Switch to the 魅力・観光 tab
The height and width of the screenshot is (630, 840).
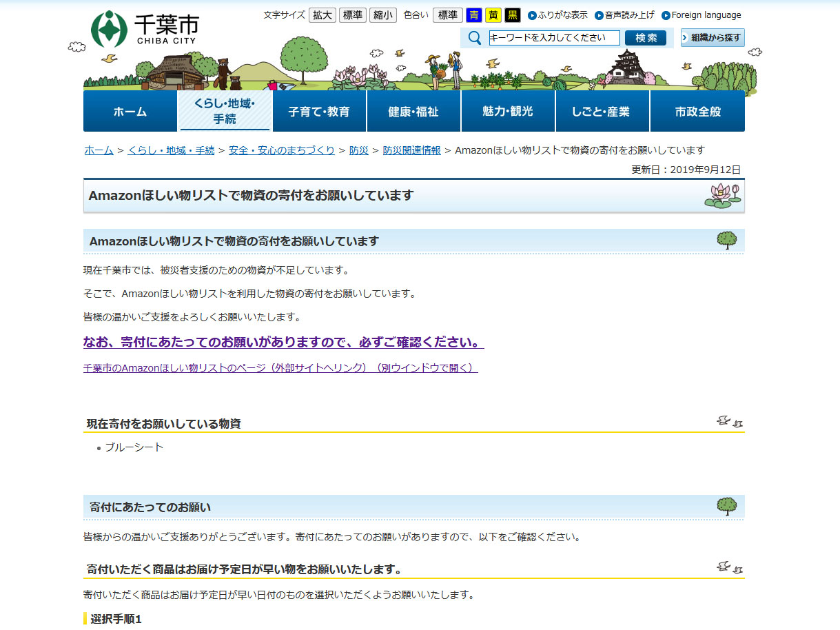point(508,112)
